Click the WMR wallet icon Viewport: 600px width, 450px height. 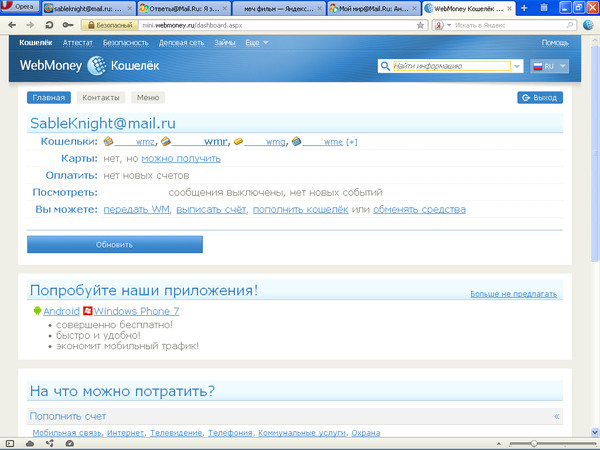point(165,141)
